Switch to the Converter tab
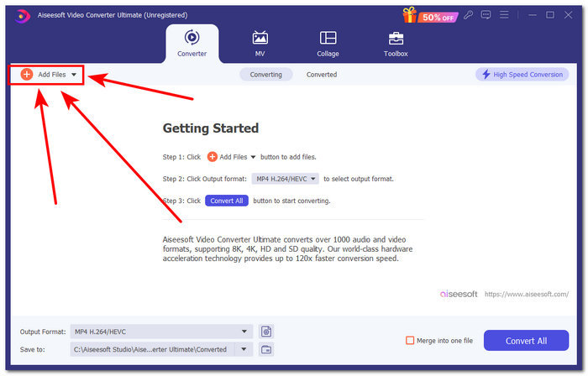The image size is (588, 376). 192,44
